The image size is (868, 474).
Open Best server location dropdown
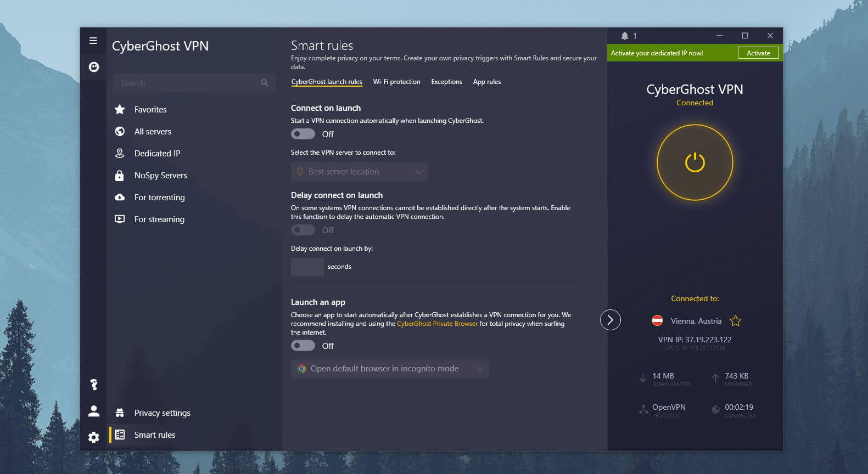click(360, 172)
